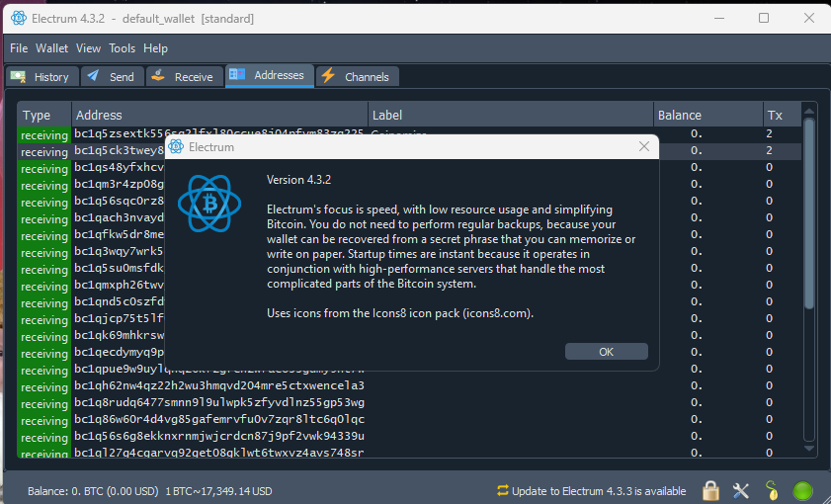Viewport: 831px width, 504px height.
Task: Click the History tab banknote icon
Action: click(x=19, y=76)
